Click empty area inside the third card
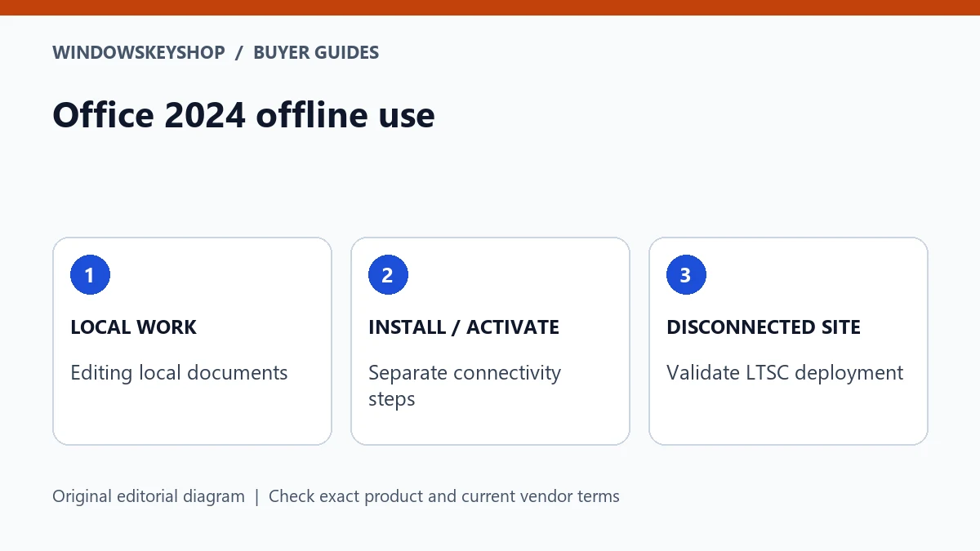Image resolution: width=980 pixels, height=551 pixels. pyautogui.click(x=788, y=415)
